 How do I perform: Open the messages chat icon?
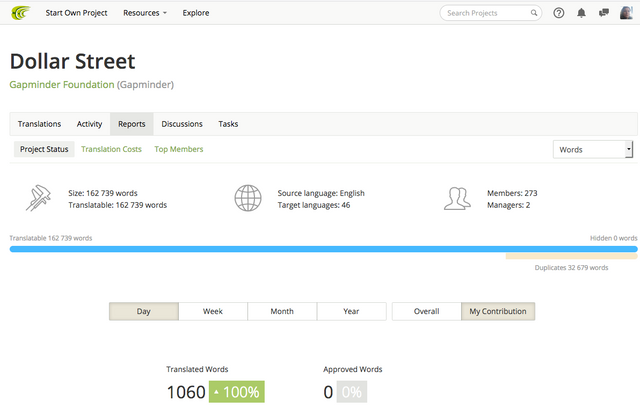coord(604,13)
